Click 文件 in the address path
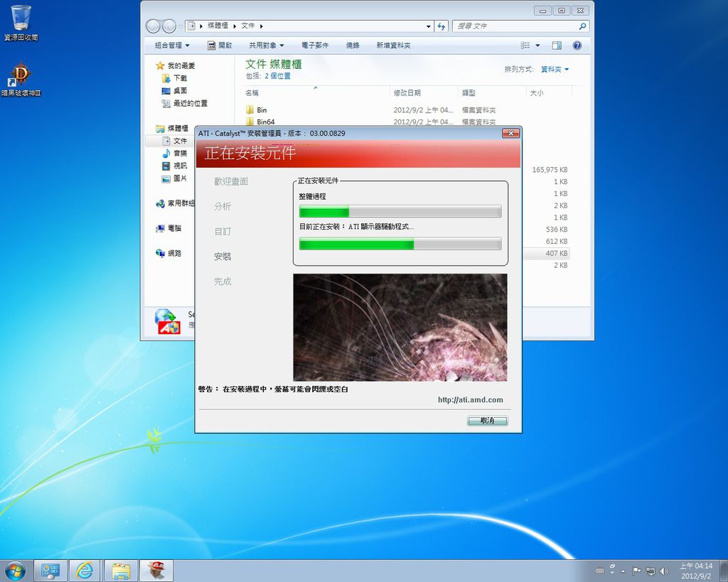728x582 pixels. point(248,26)
